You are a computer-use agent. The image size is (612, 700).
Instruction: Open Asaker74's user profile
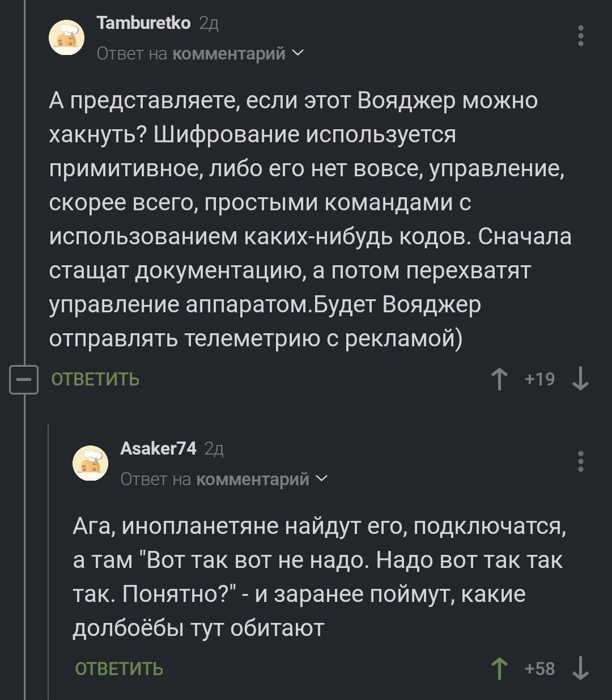click(158, 449)
